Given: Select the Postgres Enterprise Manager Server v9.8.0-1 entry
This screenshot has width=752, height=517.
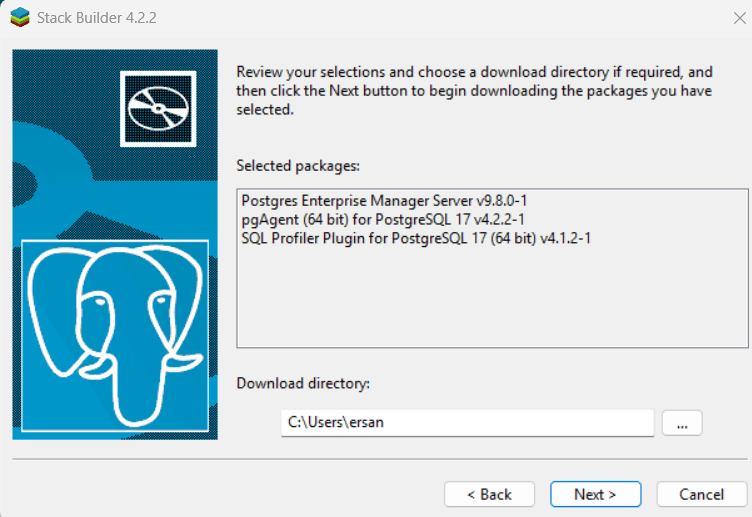Looking at the screenshot, I should click(384, 200).
